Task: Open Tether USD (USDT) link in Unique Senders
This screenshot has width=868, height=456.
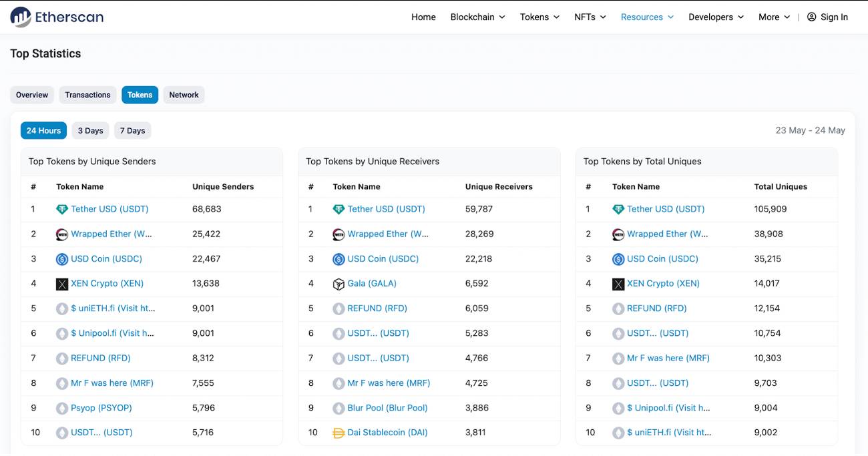Action: click(x=110, y=209)
